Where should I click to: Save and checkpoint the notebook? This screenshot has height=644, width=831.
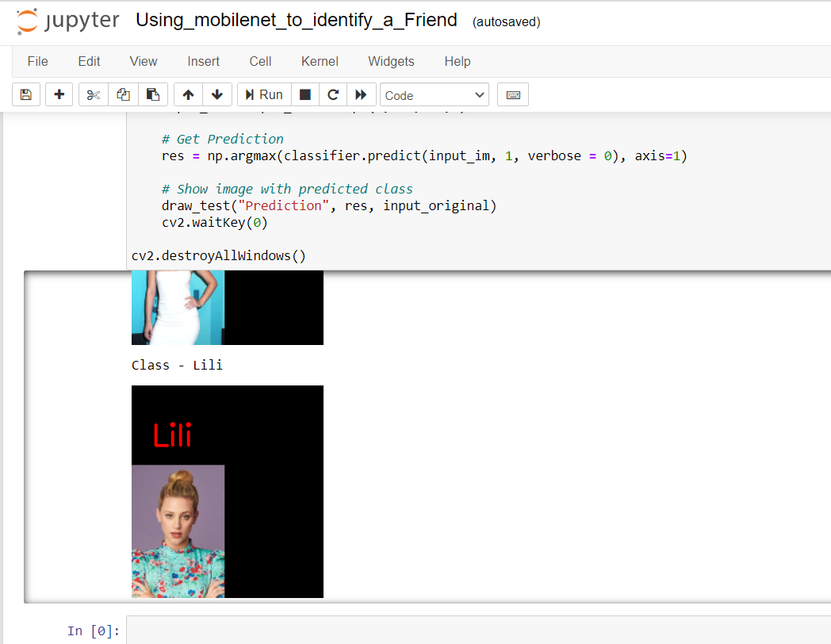click(x=26, y=95)
